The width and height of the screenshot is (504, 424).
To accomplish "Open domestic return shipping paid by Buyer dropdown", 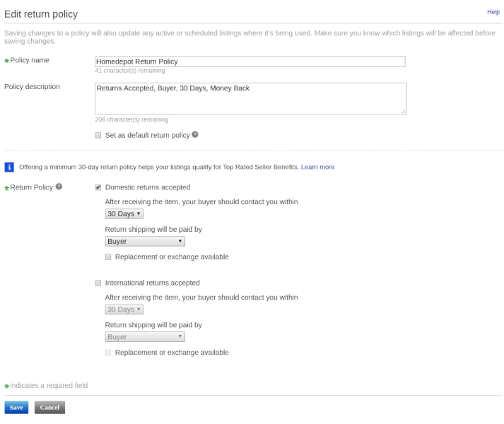I will (x=145, y=242).
